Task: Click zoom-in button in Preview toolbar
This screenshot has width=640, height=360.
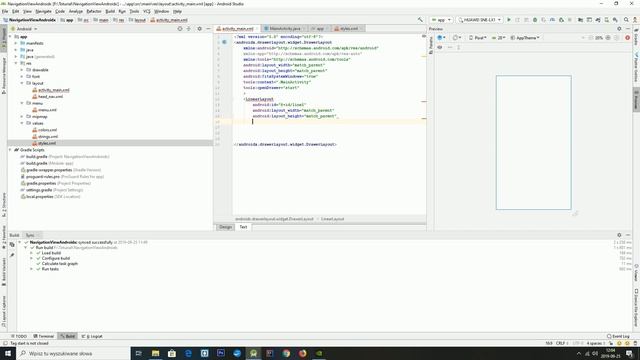Action: (x=608, y=38)
